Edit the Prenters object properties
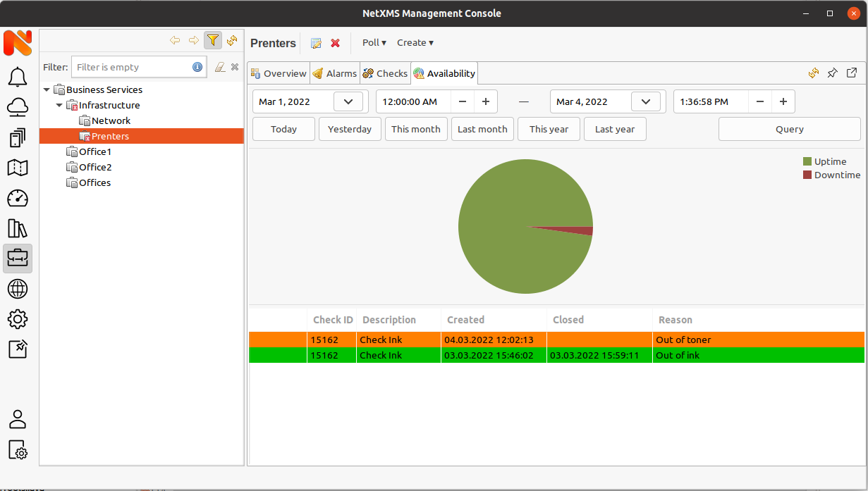The height and width of the screenshot is (491, 868). [x=316, y=43]
